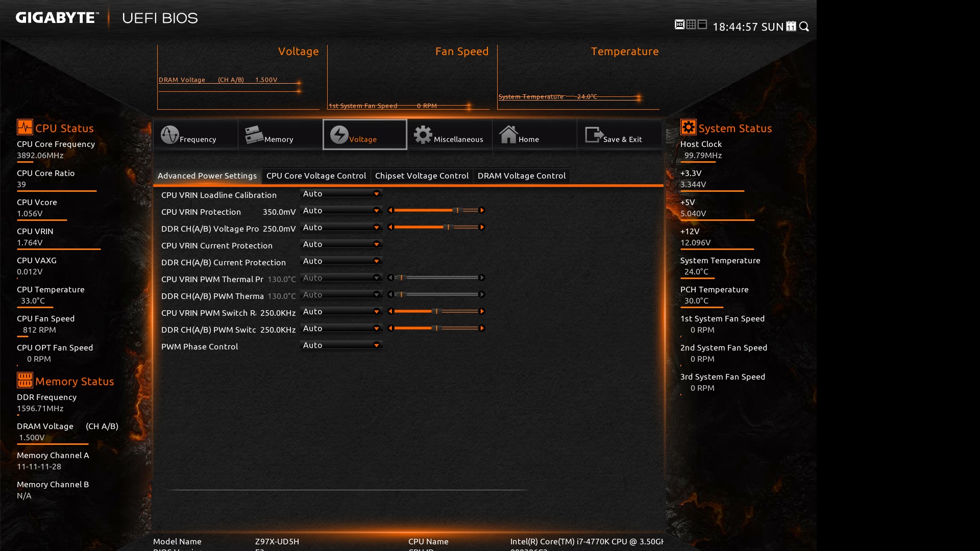Click the magnifier search icon
This screenshot has width=980, height=551.
pos(804,26)
